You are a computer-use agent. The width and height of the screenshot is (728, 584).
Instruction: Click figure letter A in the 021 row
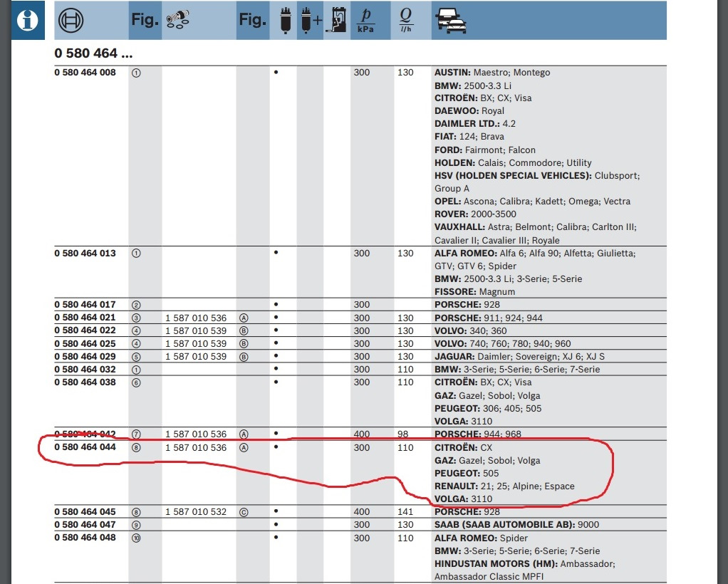tap(244, 318)
